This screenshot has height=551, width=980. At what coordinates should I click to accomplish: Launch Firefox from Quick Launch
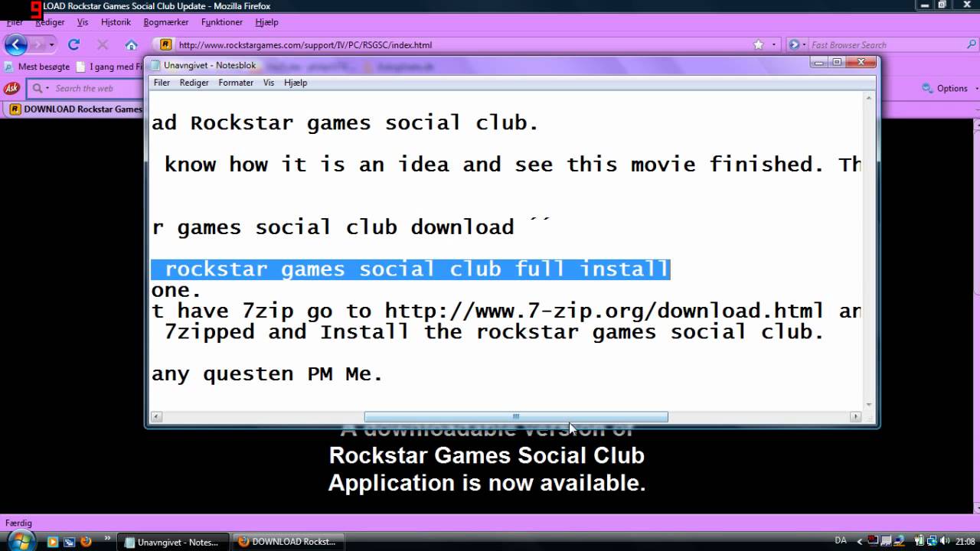(86, 542)
